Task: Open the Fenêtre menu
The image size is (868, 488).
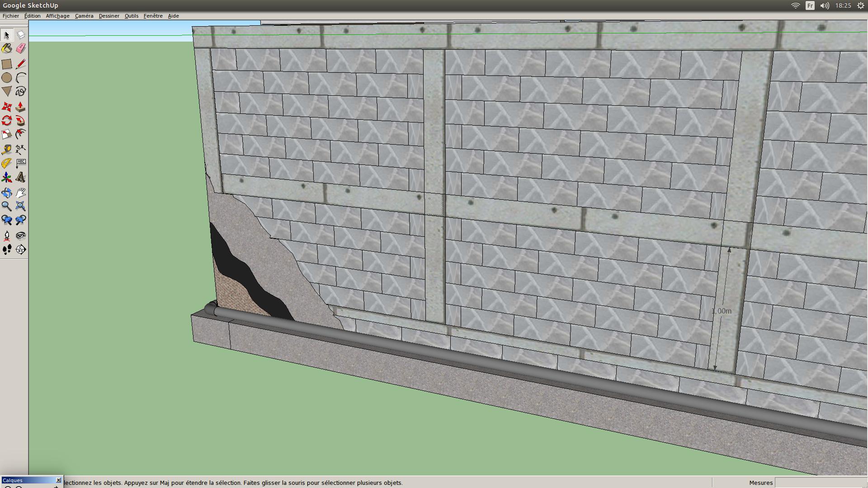Action: pyautogui.click(x=153, y=16)
